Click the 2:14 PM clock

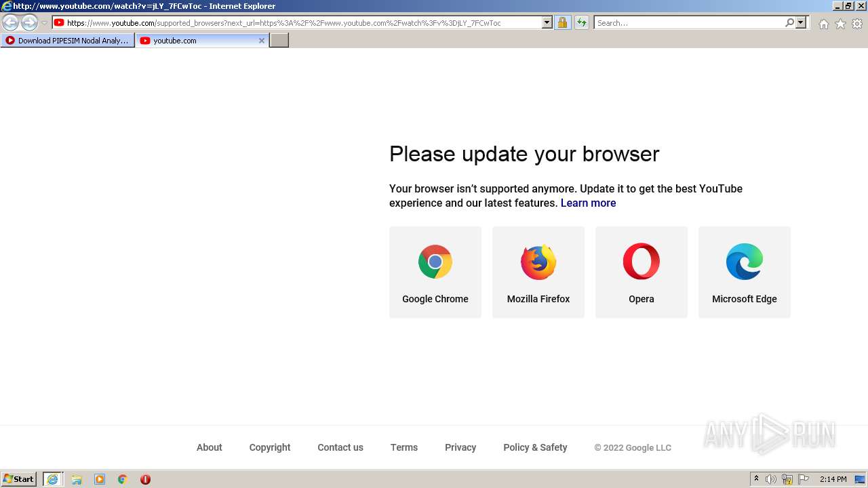[x=833, y=479]
